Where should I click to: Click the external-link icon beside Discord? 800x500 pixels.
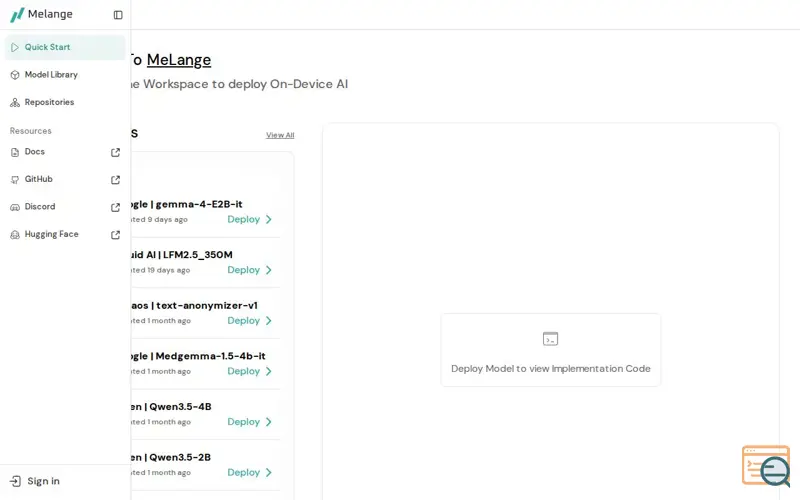pyautogui.click(x=115, y=207)
